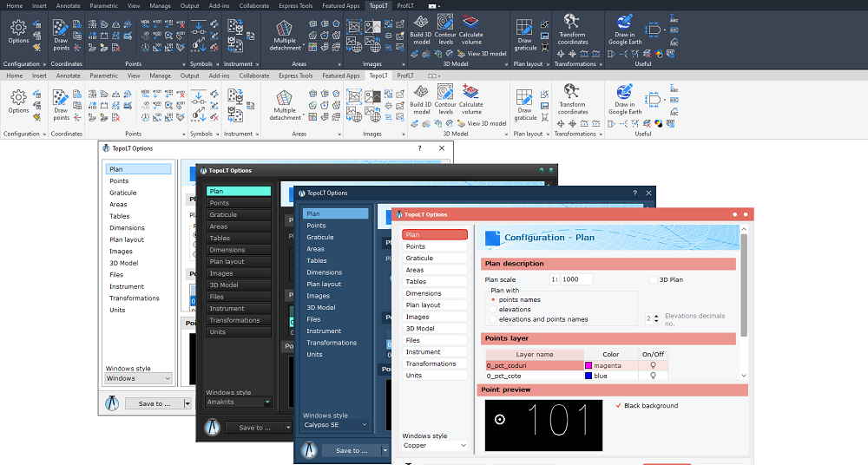Open Parametric tab in dark ribbon
The width and height of the screenshot is (868, 465).
pos(103,5)
